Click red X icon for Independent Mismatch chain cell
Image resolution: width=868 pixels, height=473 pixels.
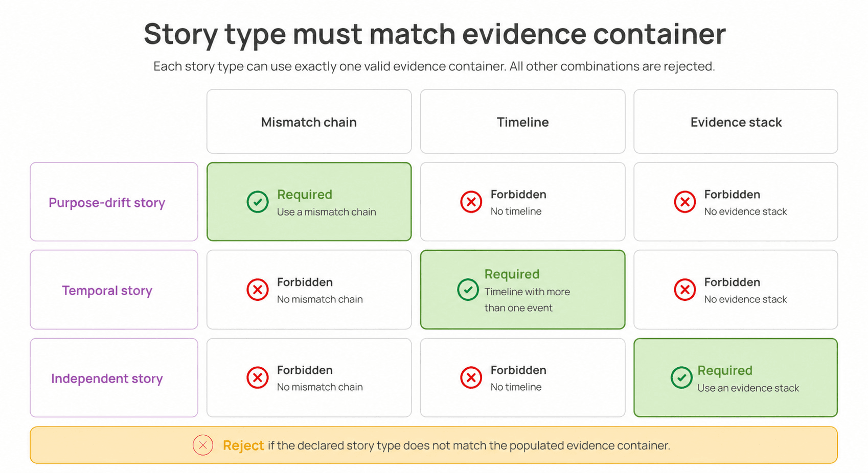pyautogui.click(x=258, y=377)
